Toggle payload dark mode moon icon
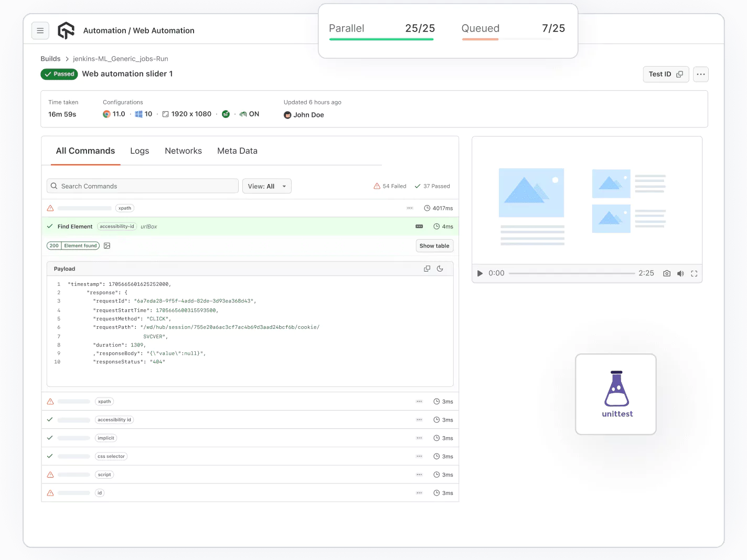The height and width of the screenshot is (560, 747). [x=440, y=268]
